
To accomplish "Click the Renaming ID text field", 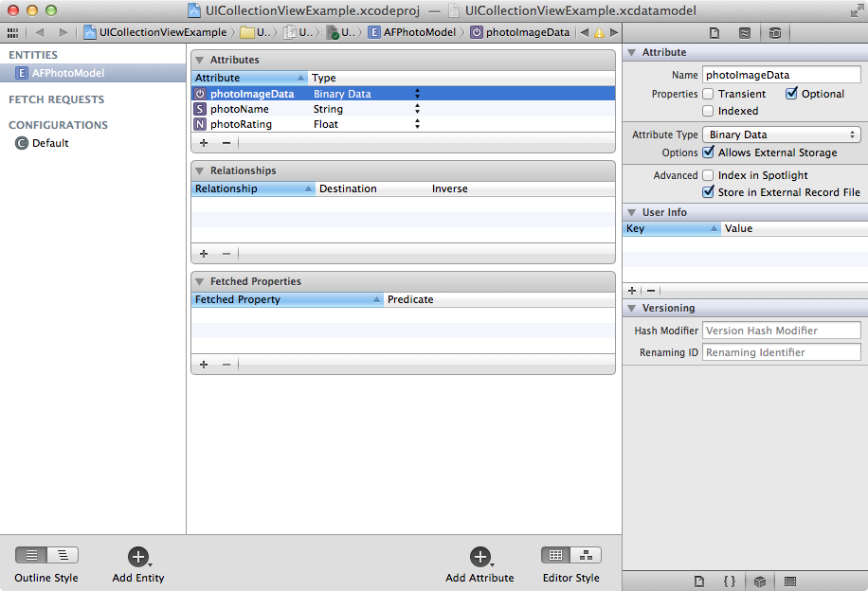I will (x=781, y=352).
